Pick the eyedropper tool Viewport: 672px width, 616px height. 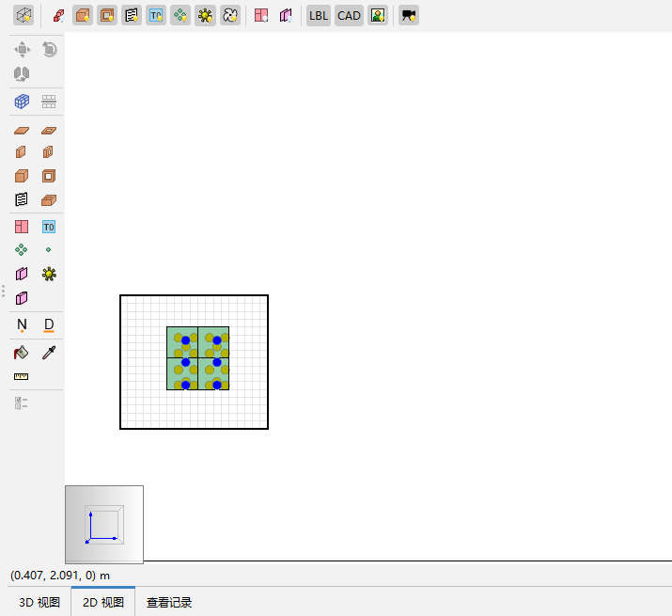coord(49,353)
